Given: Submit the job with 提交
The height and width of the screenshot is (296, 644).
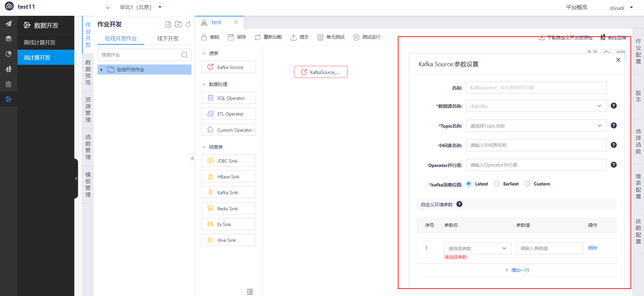Looking at the screenshot, I should 299,37.
